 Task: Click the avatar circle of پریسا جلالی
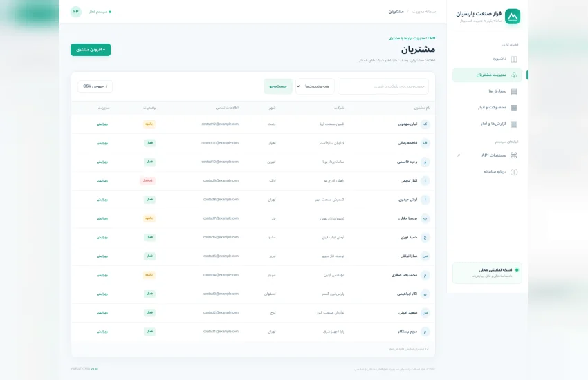click(x=425, y=218)
